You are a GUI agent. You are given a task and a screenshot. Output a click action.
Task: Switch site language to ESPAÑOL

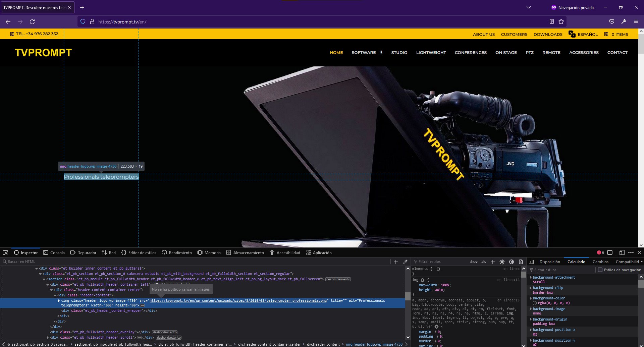click(583, 34)
